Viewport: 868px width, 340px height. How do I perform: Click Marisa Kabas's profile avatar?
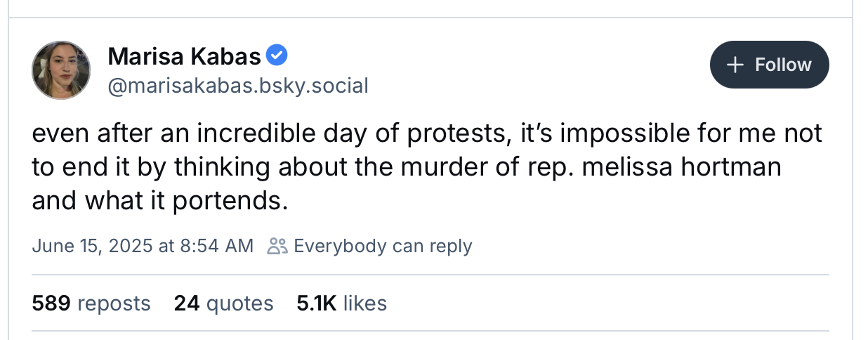pyautogui.click(x=61, y=70)
